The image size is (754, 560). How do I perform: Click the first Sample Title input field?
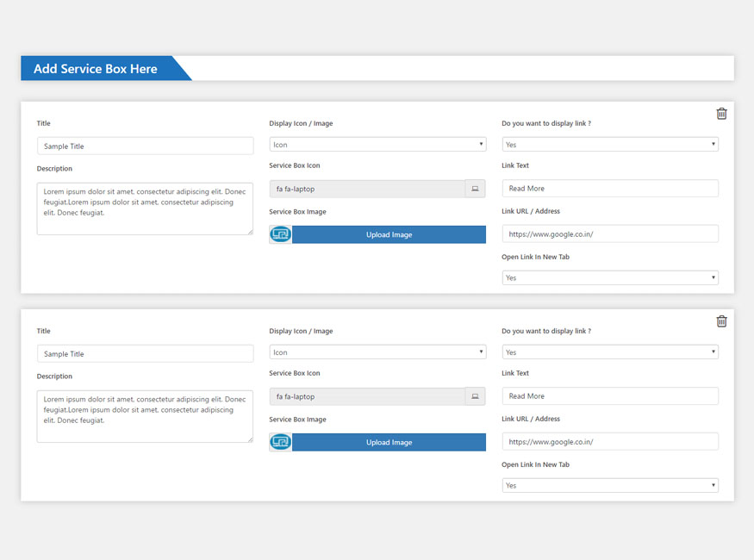145,146
